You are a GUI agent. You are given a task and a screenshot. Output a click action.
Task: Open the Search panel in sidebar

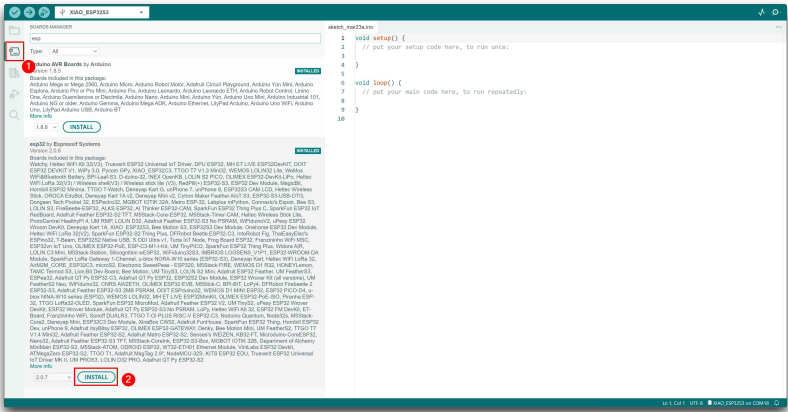[x=14, y=114]
